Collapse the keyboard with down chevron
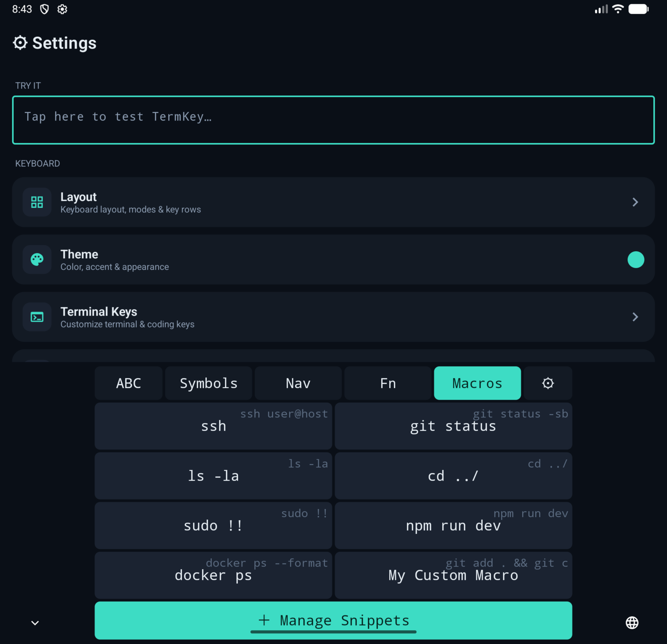Screen dimensions: 667x644 pos(35,623)
